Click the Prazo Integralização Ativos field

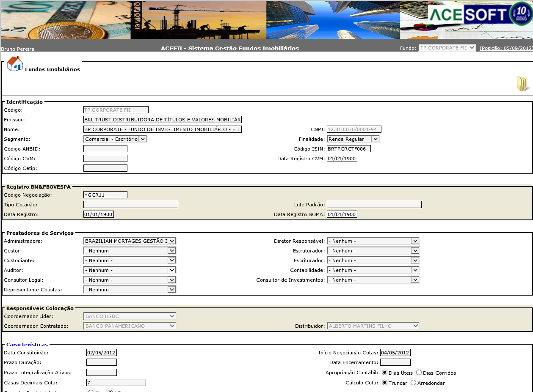(102, 373)
